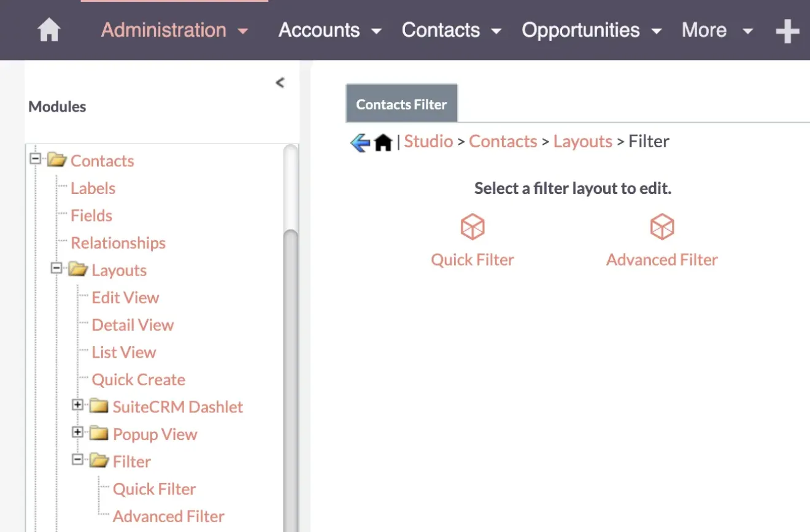The image size is (810, 532).
Task: Click the Layouts breadcrumb link
Action: click(582, 141)
